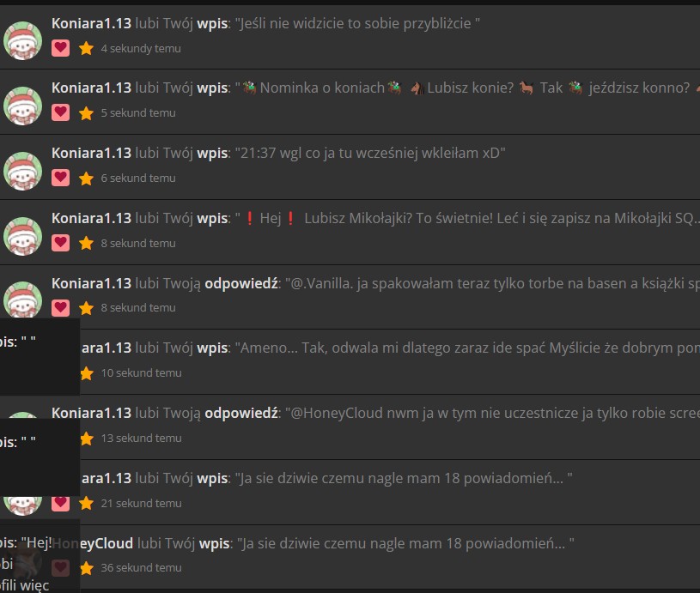Click star icon next to '36 sekund temu'
Image resolution: width=700 pixels, height=593 pixels.
(x=87, y=568)
